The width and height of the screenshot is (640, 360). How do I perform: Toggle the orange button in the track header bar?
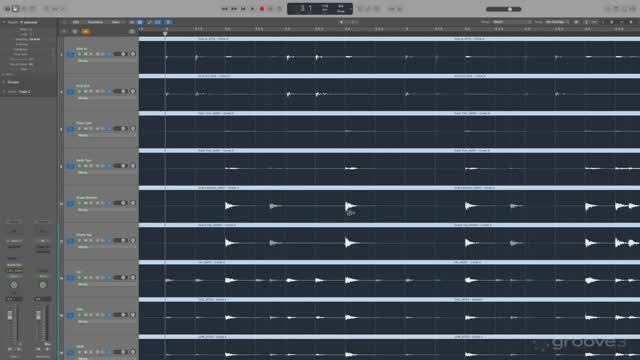click(x=86, y=31)
